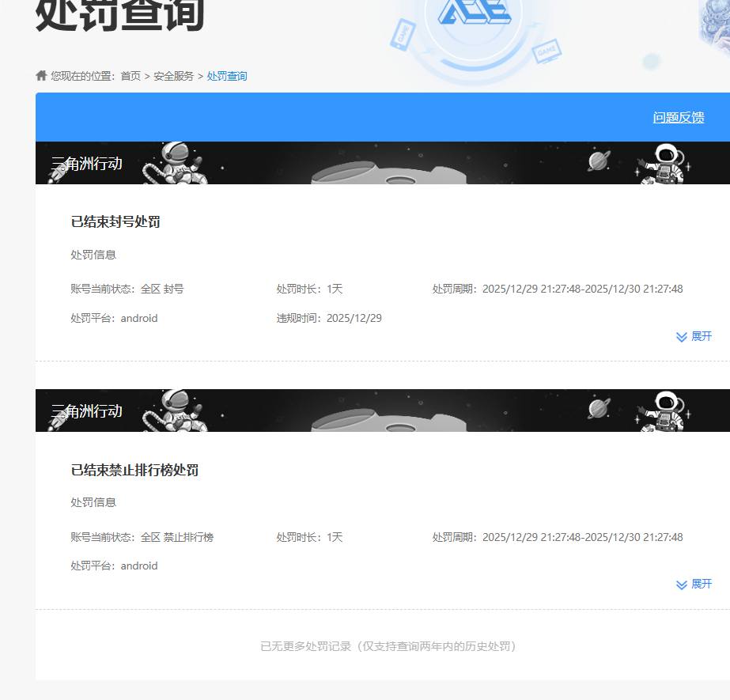Click 账号当前状态: 全区 封号 text
The height and width of the screenshot is (700, 730).
[127, 289]
